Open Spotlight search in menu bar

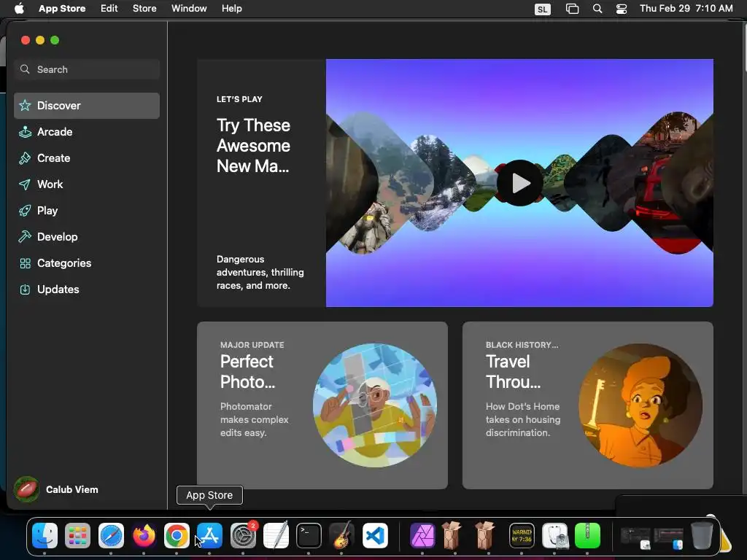597,9
